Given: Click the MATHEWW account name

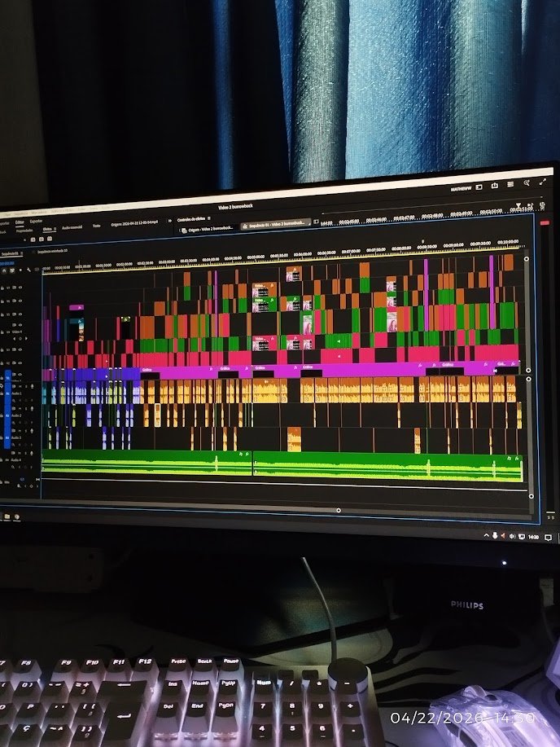Looking at the screenshot, I should 461,189.
